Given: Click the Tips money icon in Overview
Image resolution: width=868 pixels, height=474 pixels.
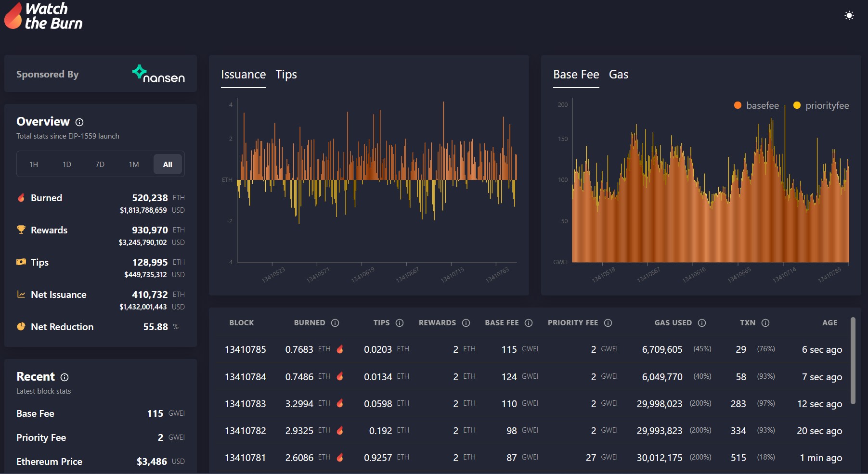Looking at the screenshot, I should pyautogui.click(x=21, y=262).
